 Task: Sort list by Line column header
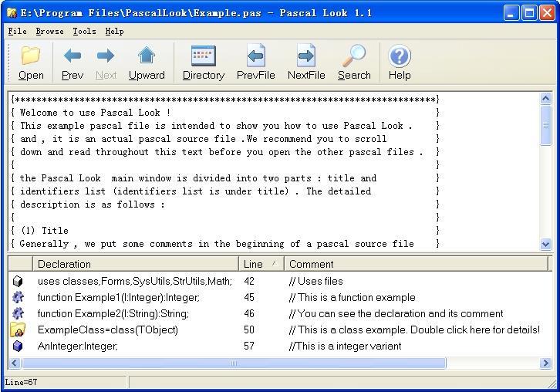[x=261, y=264]
